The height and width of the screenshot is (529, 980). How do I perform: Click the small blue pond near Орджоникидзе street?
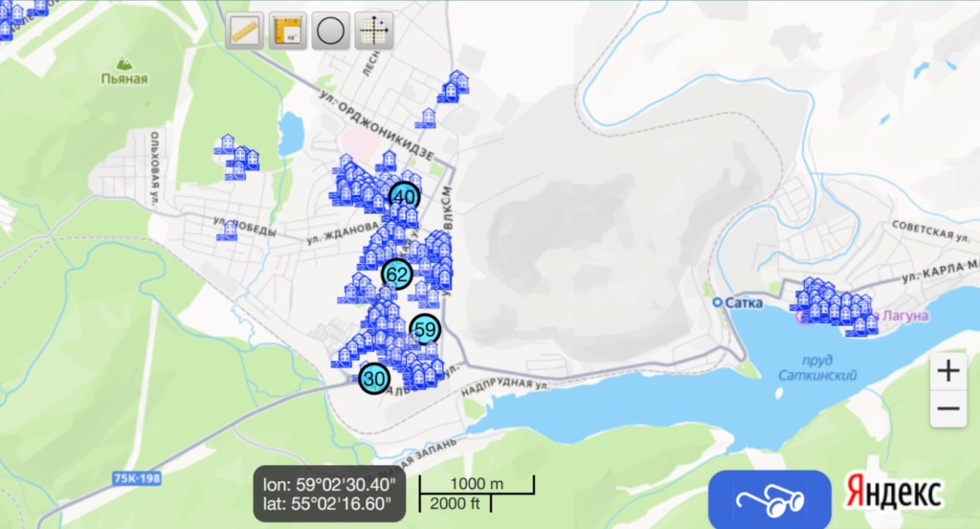(290, 128)
